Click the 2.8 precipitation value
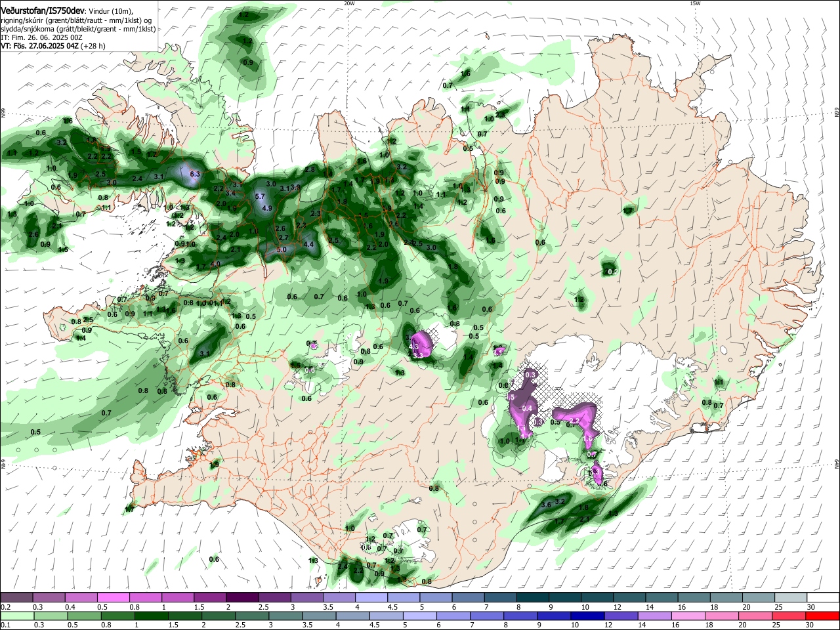 coord(310,169)
